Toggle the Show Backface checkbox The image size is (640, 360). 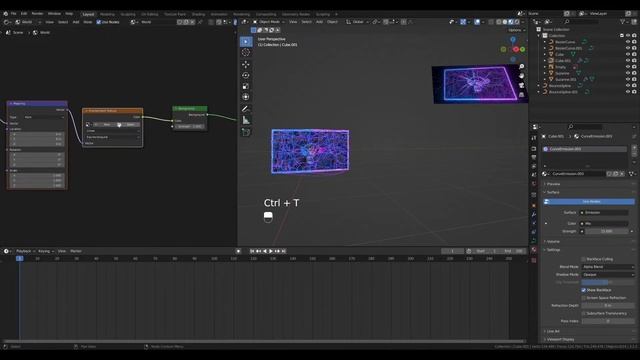[583, 290]
